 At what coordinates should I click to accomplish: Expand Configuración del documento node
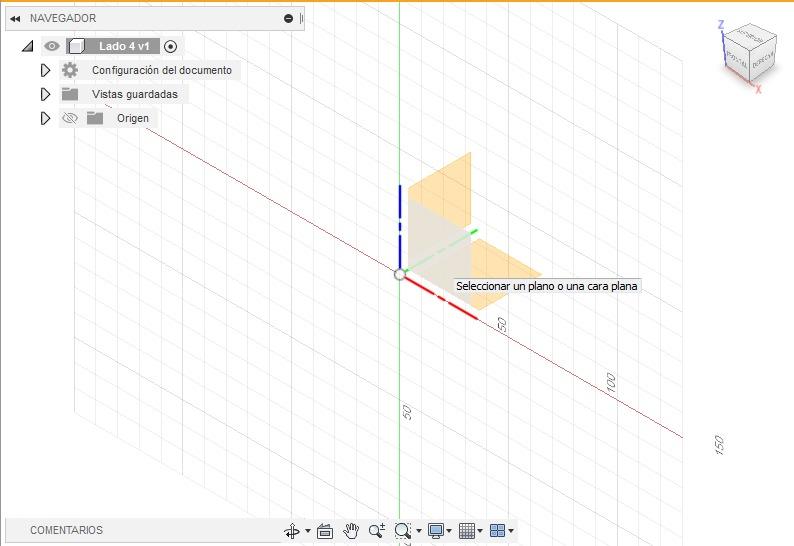tap(45, 70)
